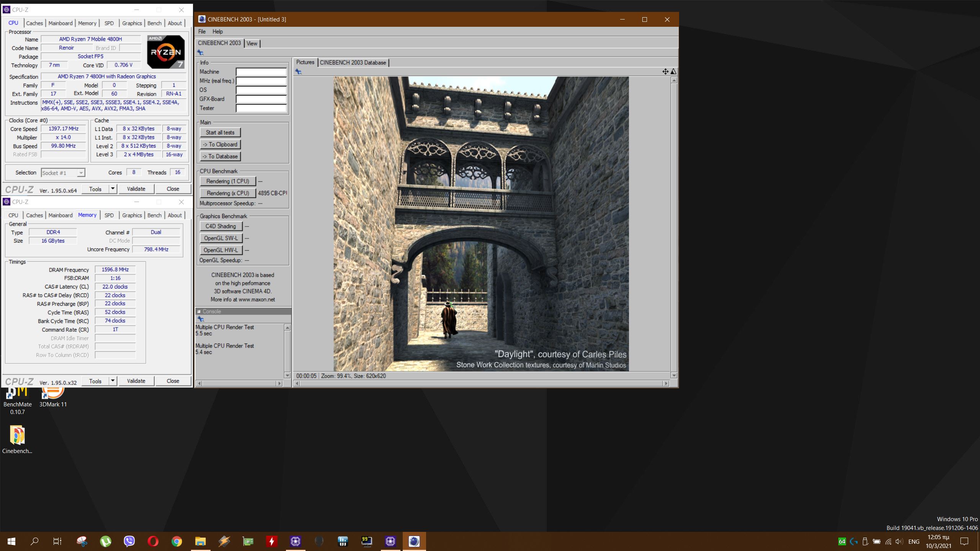Open the battery tray icon
980x551 pixels.
click(x=876, y=541)
